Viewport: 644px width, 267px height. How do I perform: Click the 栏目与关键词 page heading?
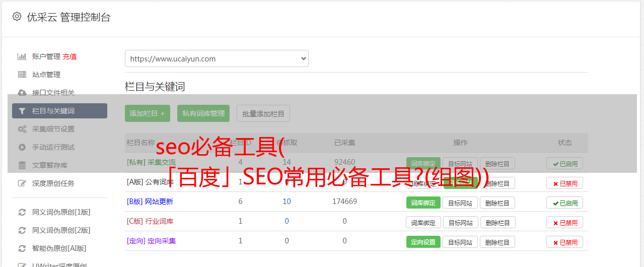tap(155, 87)
